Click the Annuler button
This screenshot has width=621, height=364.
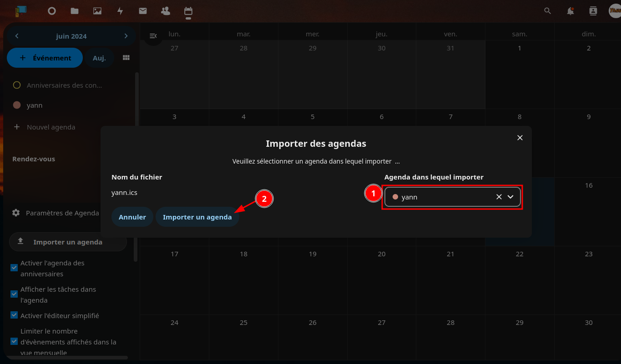132,217
